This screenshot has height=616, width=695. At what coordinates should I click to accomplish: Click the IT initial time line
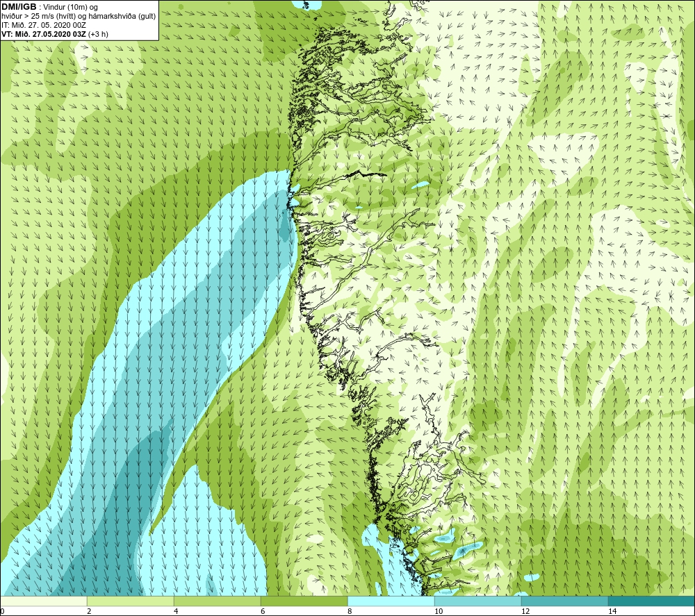pos(43,25)
